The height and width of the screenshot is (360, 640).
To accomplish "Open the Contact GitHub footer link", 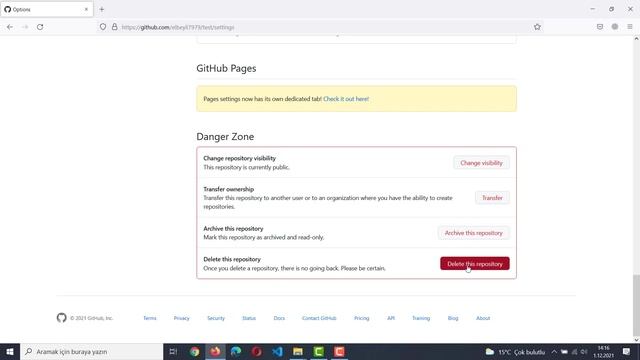I will coord(319,318).
